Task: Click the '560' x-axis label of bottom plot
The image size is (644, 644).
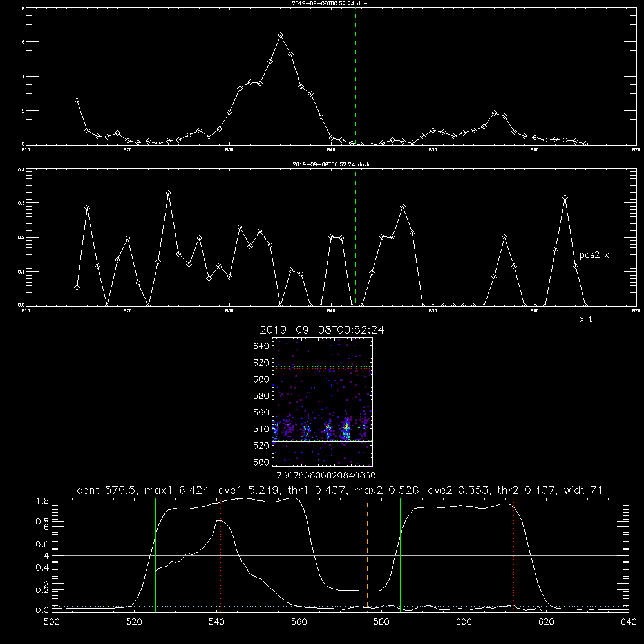Action: [x=299, y=622]
